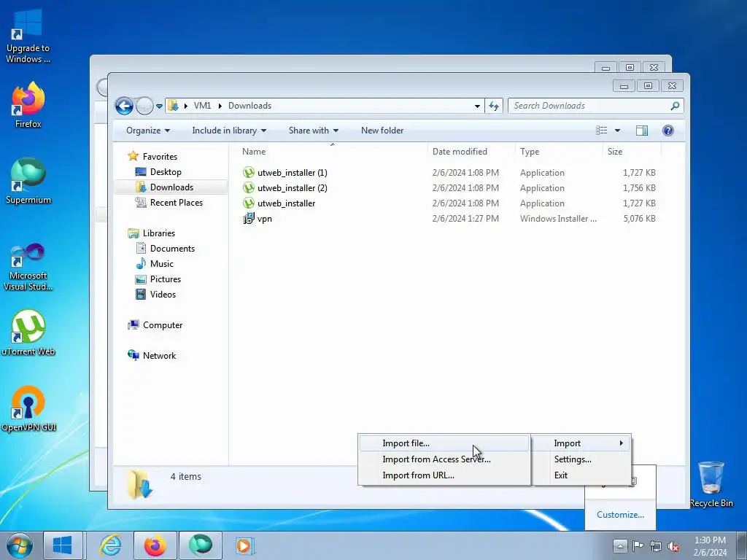The height and width of the screenshot is (560, 747).
Task: Open Recent Places
Action: 176,203
